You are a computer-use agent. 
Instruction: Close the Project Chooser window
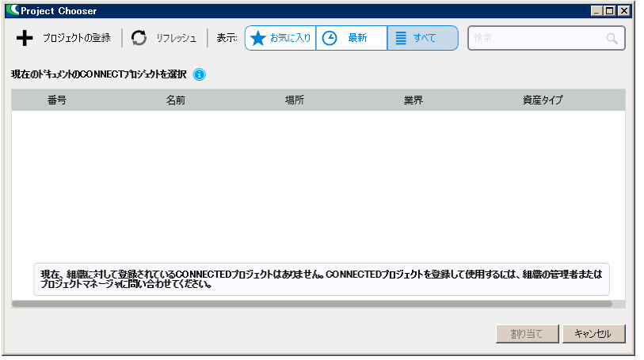(x=624, y=10)
